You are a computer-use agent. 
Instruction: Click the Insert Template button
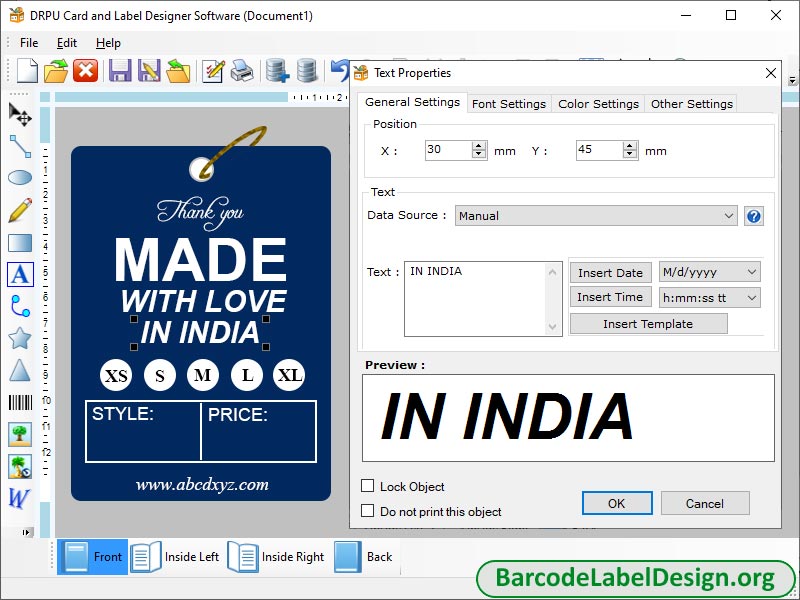point(648,324)
